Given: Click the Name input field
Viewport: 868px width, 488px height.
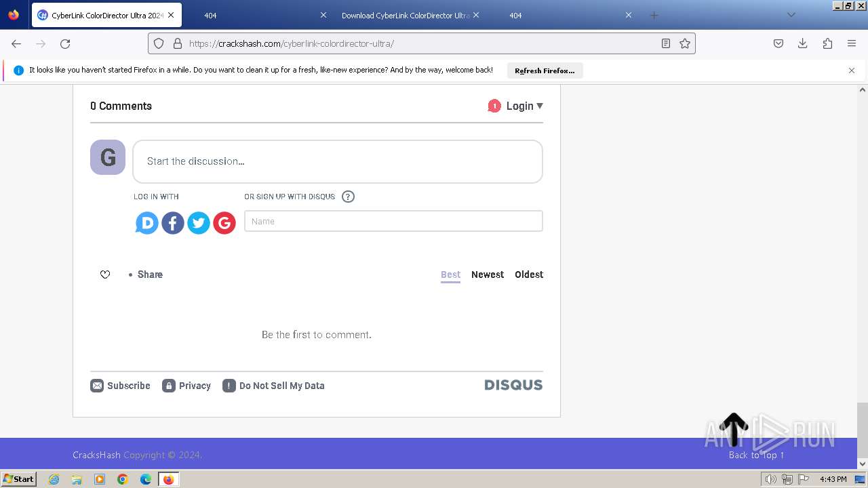Looking at the screenshot, I should (x=393, y=221).
